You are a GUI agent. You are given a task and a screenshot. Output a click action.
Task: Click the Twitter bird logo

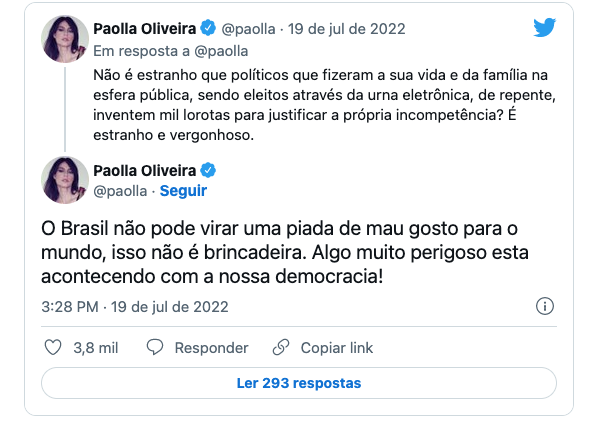544,28
